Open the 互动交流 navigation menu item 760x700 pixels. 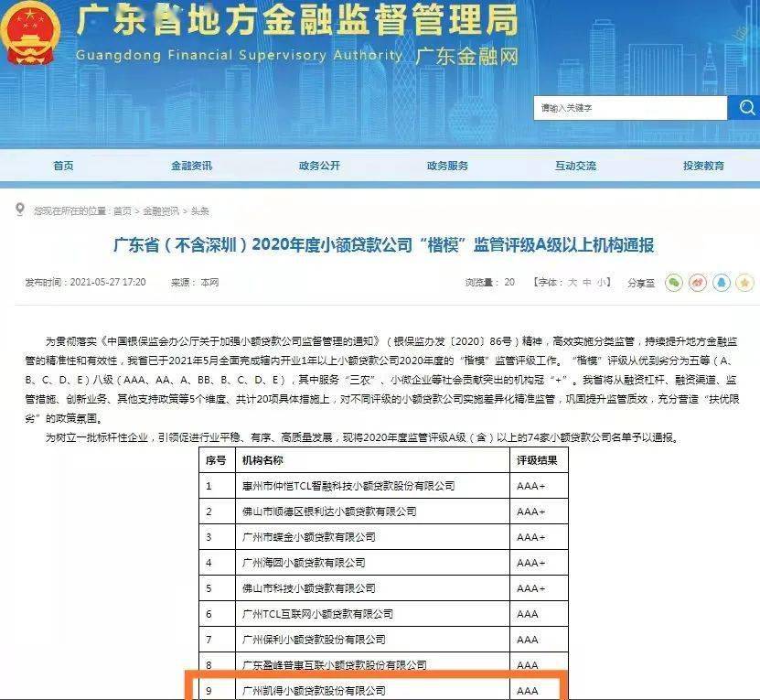coord(575,166)
